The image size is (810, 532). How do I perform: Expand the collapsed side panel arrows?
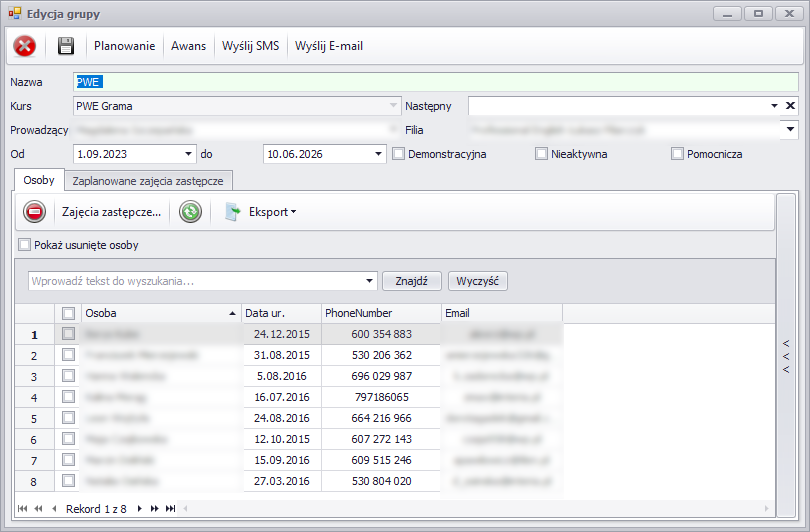(786, 356)
